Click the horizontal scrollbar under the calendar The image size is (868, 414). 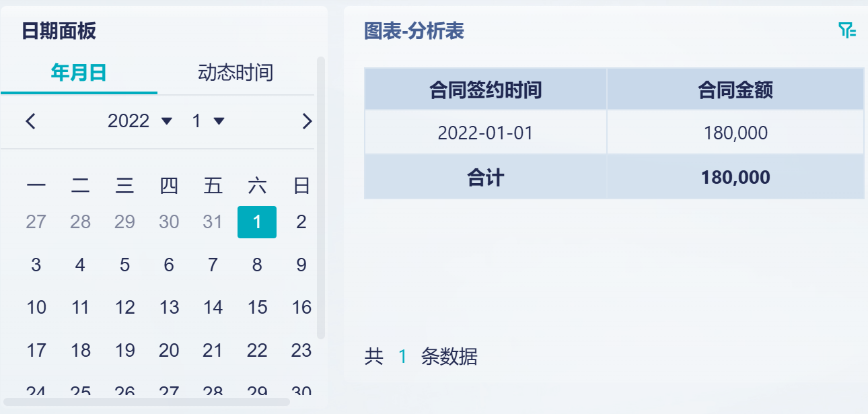click(147, 402)
